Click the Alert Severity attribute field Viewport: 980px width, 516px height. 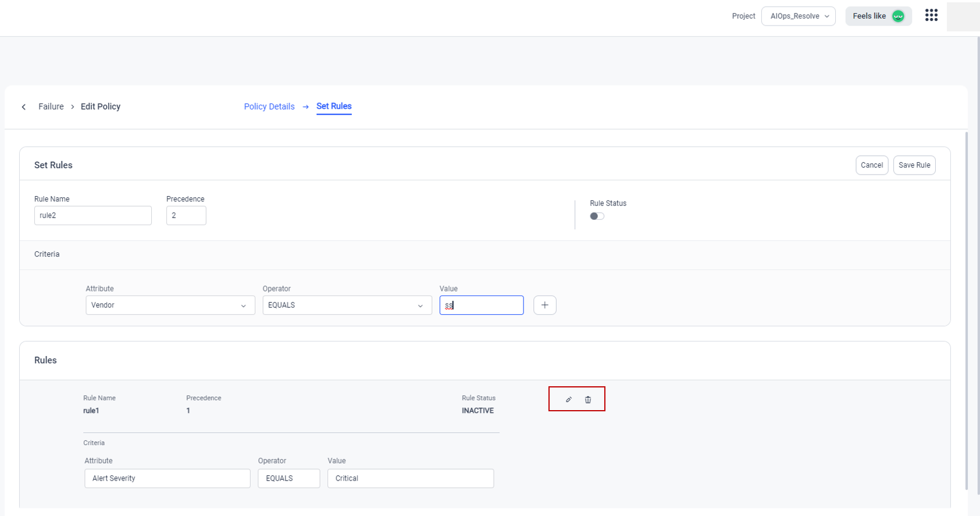[167, 479]
